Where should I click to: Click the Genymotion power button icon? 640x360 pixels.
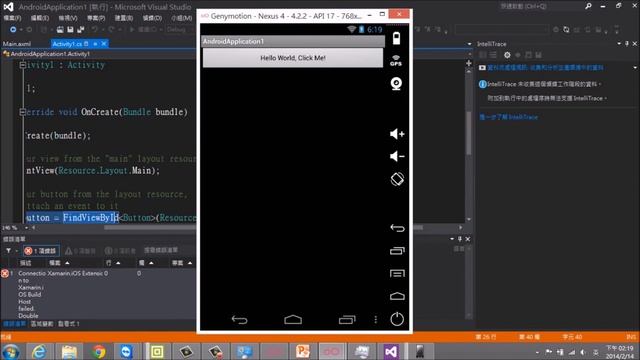pyautogui.click(x=397, y=319)
